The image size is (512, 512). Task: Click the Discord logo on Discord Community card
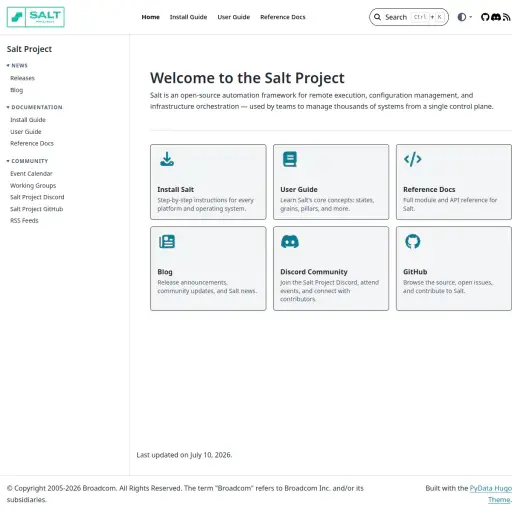[290, 241]
